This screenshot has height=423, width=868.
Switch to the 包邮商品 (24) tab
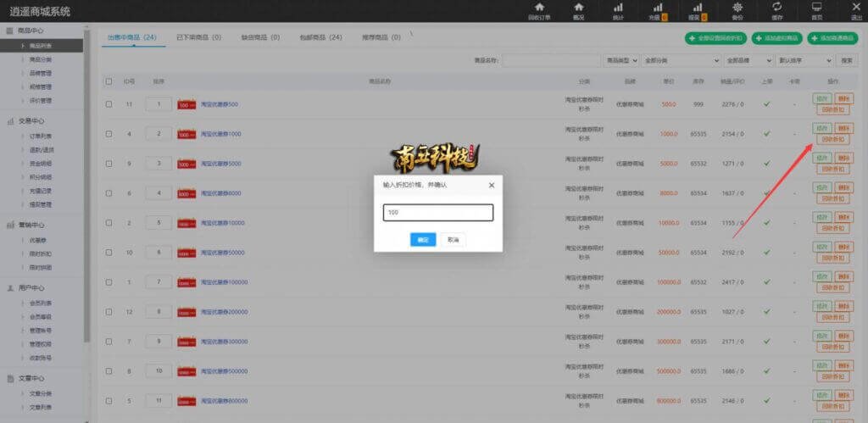[321, 37]
